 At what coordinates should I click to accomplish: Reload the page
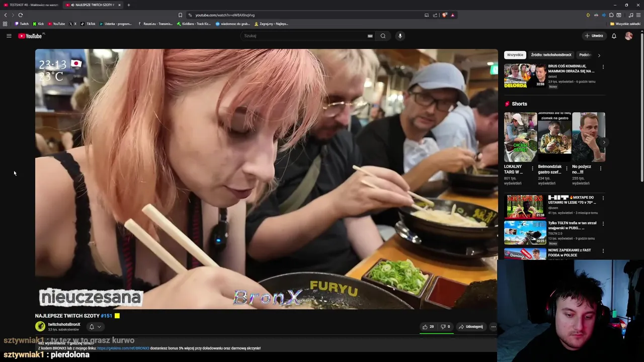[x=20, y=15]
